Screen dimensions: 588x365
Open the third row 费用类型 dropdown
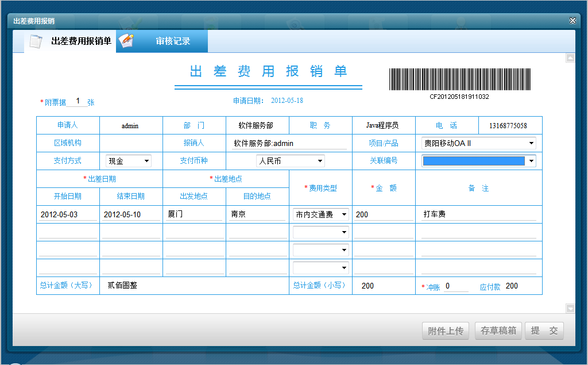(x=321, y=249)
